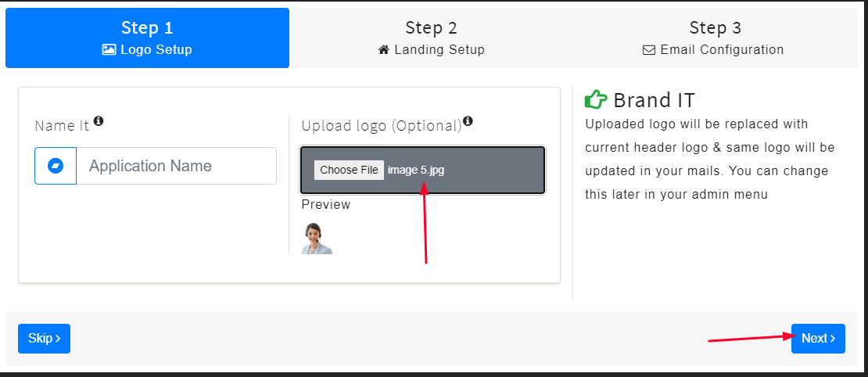The width and height of the screenshot is (868, 377).
Task: Click the Choose File button
Action: 349,170
